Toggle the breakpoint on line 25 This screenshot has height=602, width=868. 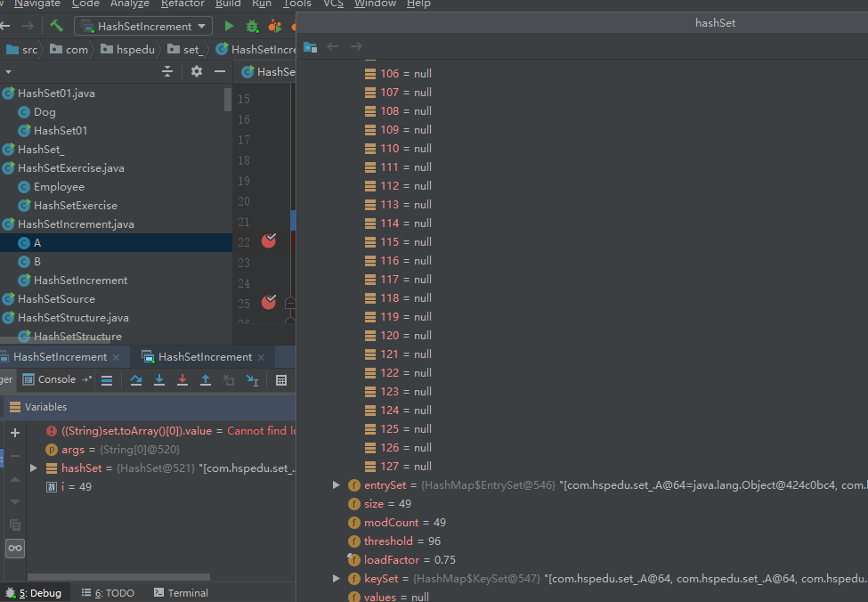(x=269, y=302)
